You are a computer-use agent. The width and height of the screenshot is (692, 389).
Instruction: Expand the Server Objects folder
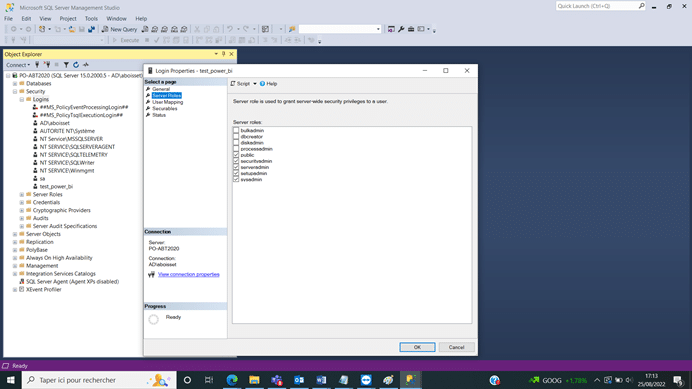(x=15, y=234)
